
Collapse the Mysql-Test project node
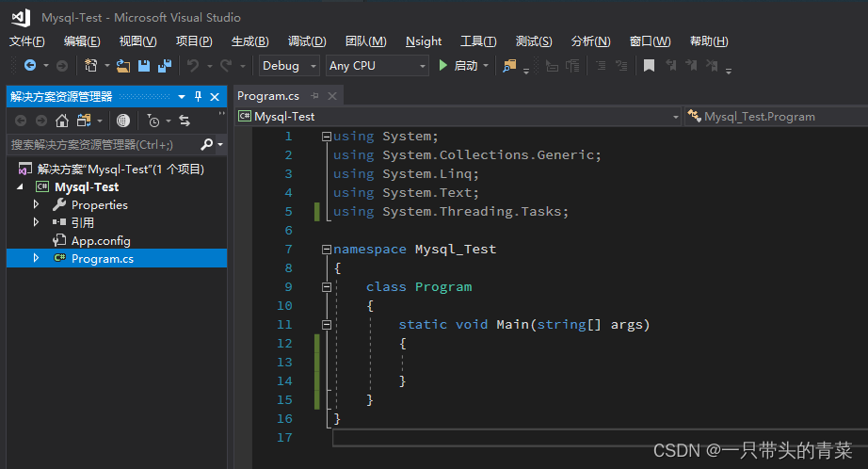click(21, 187)
